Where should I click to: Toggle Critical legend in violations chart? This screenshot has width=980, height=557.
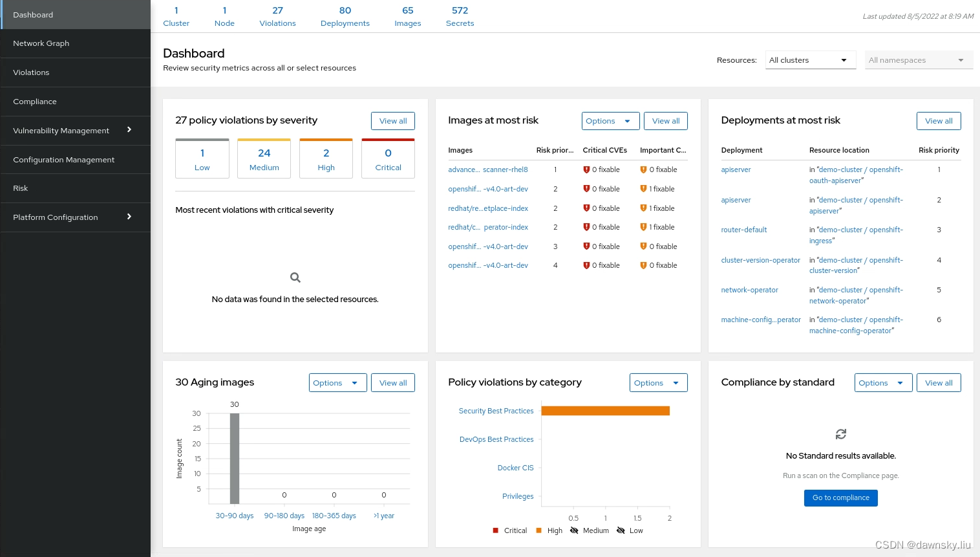click(510, 530)
